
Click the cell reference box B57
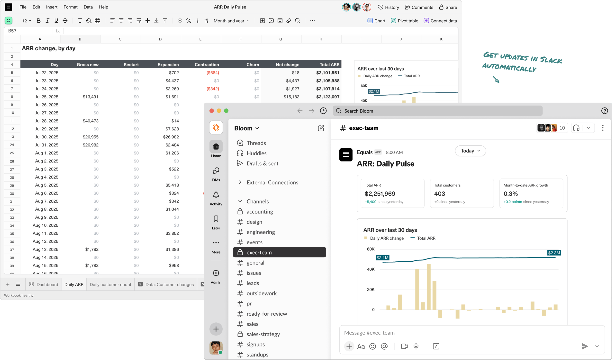coord(28,31)
